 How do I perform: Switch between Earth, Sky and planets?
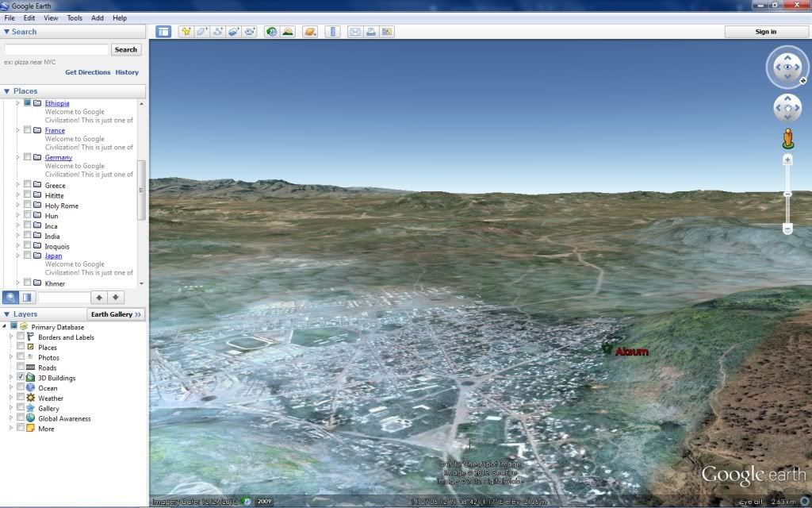tap(310, 32)
